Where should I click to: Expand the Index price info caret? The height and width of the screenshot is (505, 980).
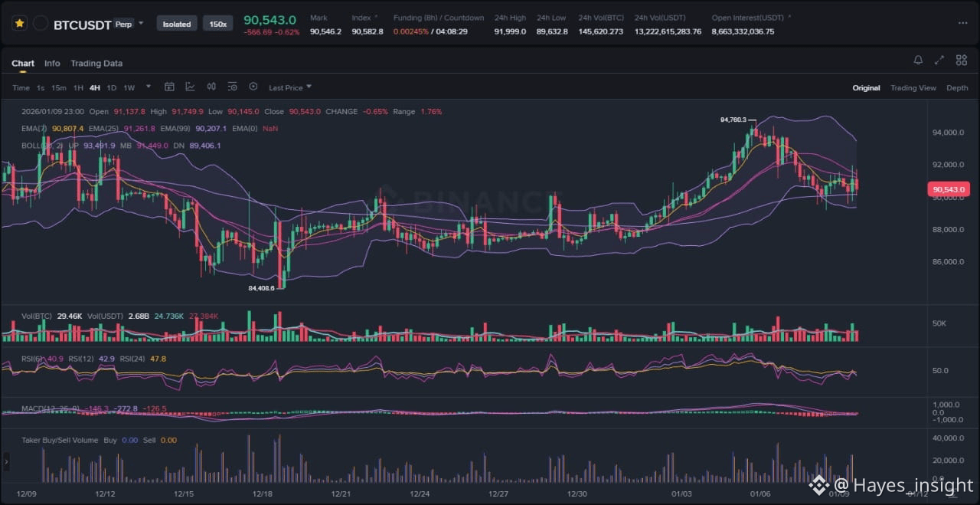375,17
